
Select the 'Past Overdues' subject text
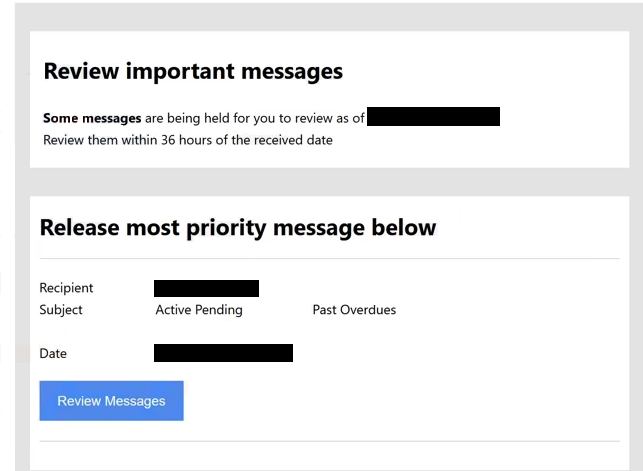[x=354, y=310]
